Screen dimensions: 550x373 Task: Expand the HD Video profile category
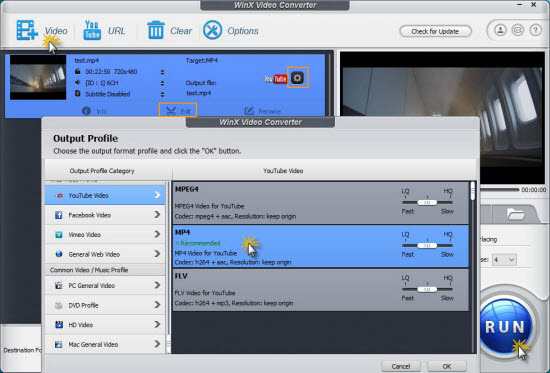pyautogui.click(x=105, y=325)
